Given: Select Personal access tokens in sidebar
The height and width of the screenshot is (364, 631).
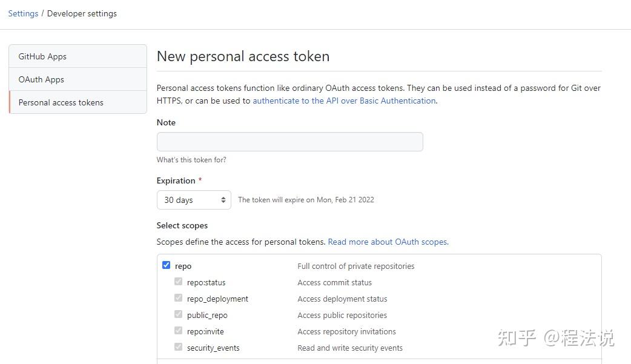Looking at the screenshot, I should coord(78,102).
